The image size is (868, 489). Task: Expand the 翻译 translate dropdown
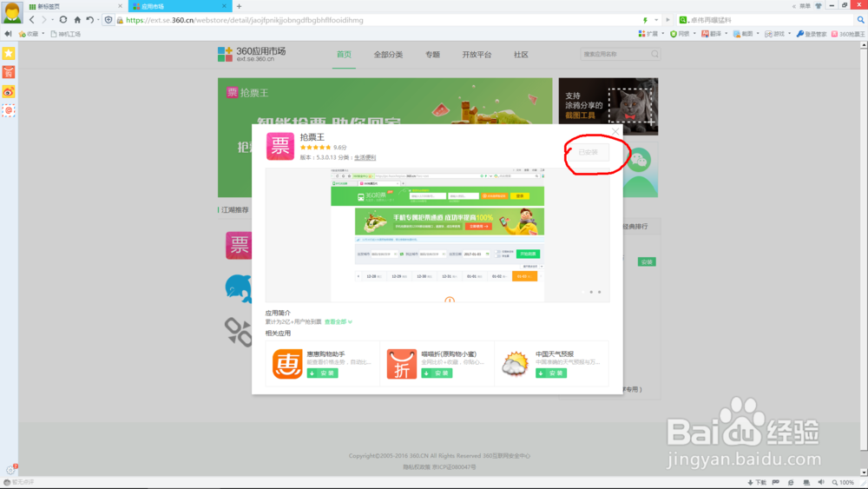coord(727,34)
